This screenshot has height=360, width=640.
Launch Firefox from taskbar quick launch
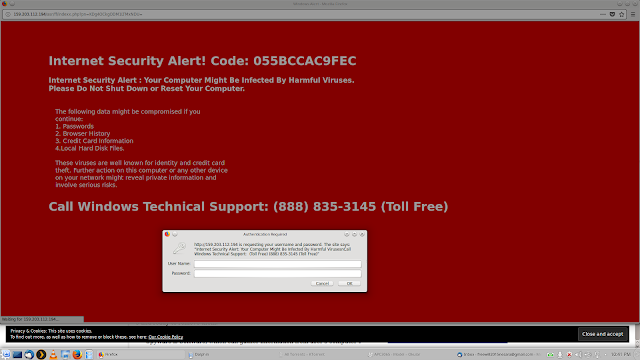click(77, 354)
